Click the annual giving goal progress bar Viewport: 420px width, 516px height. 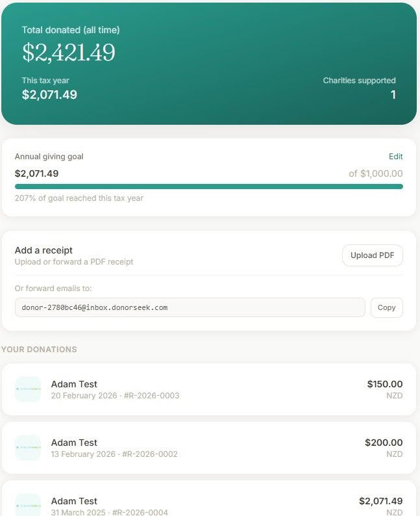click(x=208, y=187)
